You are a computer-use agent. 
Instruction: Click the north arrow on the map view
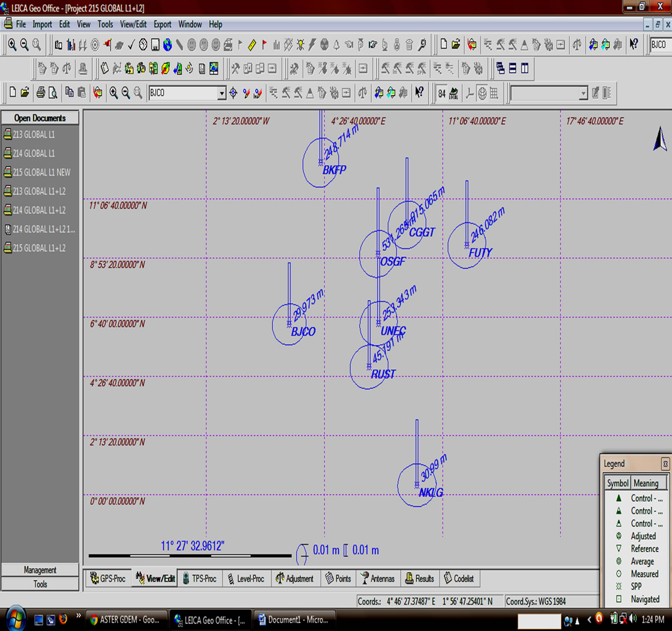click(x=660, y=139)
